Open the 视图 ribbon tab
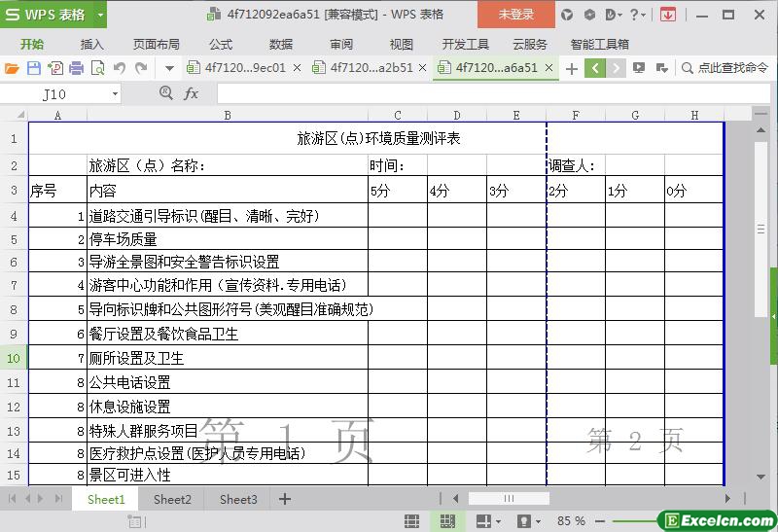This screenshot has width=778, height=532. coord(402,44)
